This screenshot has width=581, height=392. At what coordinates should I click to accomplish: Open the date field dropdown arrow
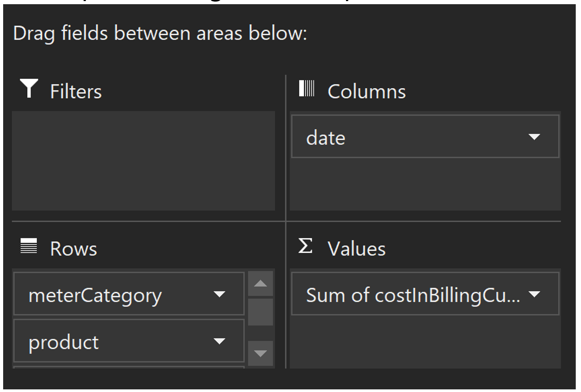point(534,138)
